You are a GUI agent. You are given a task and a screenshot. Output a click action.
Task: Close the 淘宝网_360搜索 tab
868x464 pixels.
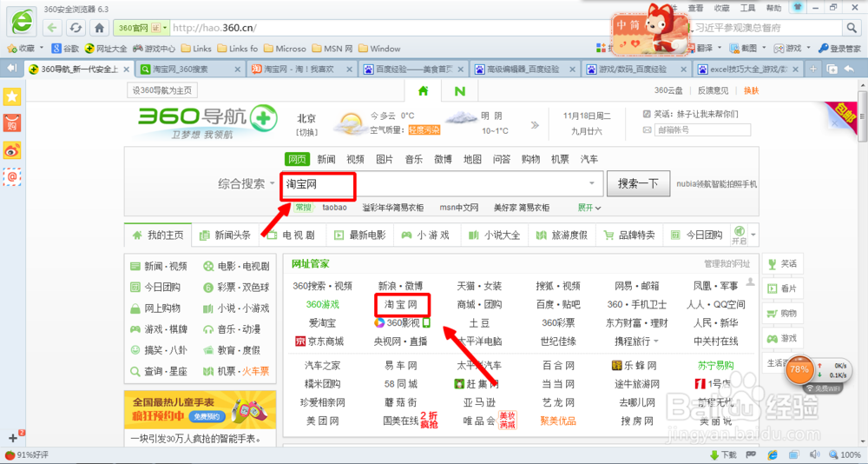238,70
